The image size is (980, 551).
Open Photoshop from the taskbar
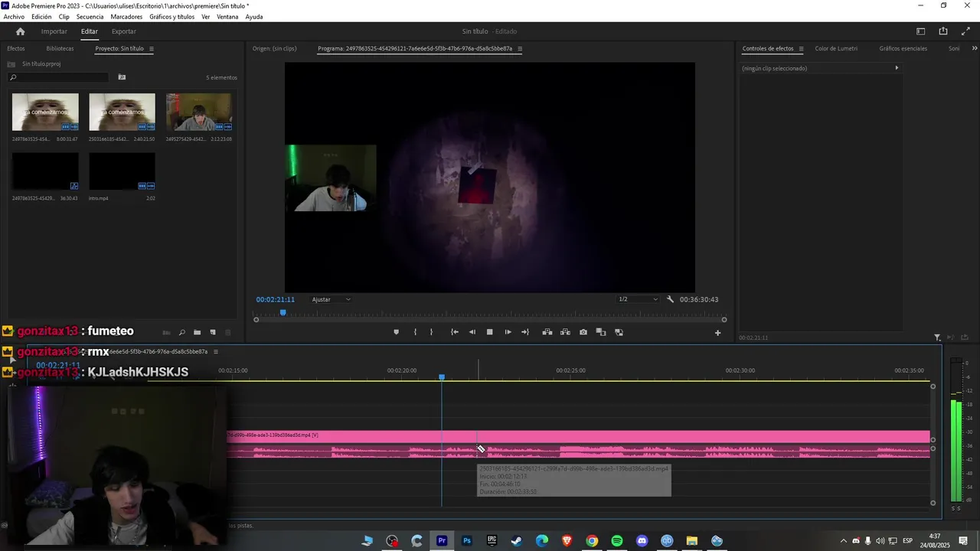(x=467, y=541)
